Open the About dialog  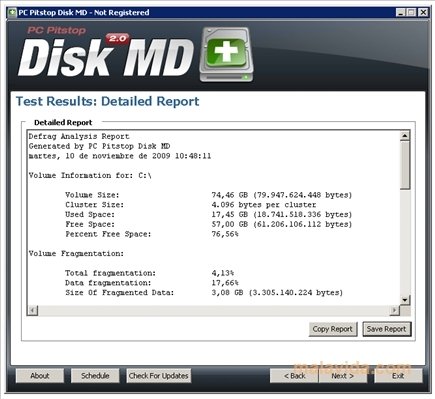pos(40,376)
